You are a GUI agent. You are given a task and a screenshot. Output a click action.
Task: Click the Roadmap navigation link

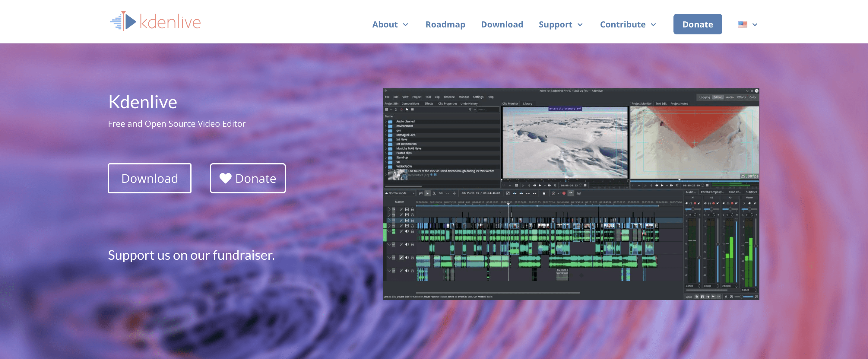[x=445, y=24]
